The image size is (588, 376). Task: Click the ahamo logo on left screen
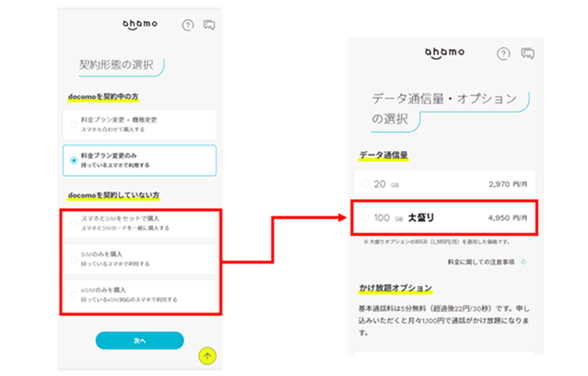[x=139, y=25]
